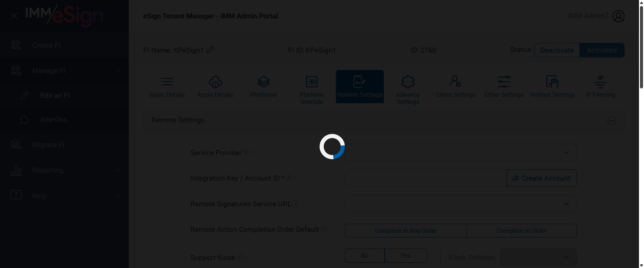Open the Azure Details tab

coord(215,86)
